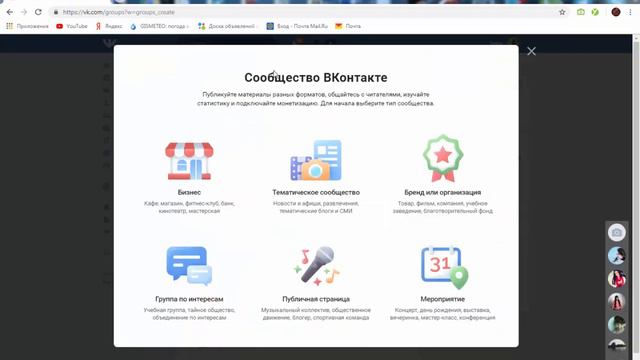Open the Яндекс bookmark
This screenshot has width=640, height=360.
[x=109, y=26]
